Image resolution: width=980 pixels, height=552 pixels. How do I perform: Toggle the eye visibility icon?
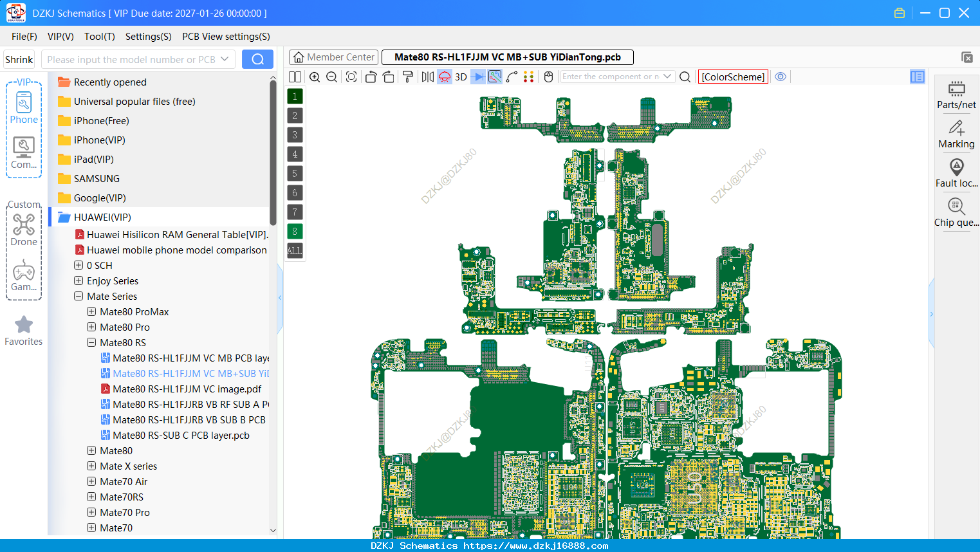781,77
